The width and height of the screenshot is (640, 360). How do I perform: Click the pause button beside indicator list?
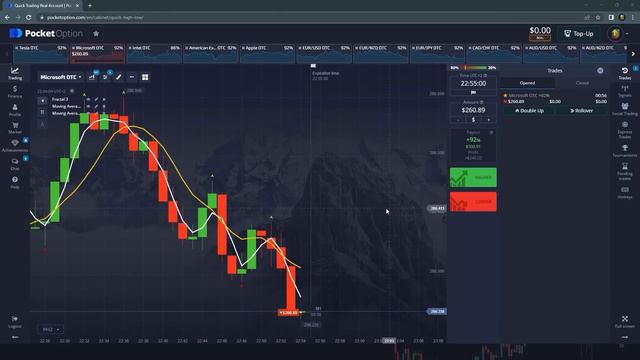42,112
